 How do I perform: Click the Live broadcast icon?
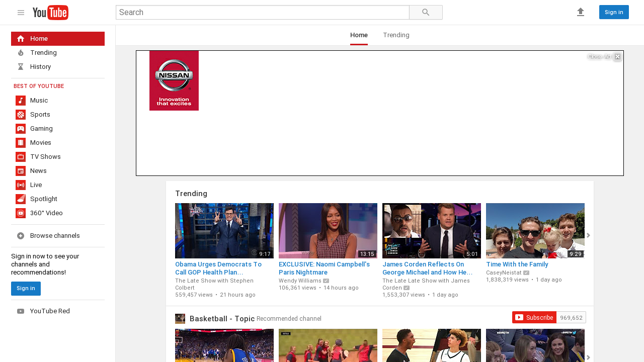pyautogui.click(x=21, y=185)
